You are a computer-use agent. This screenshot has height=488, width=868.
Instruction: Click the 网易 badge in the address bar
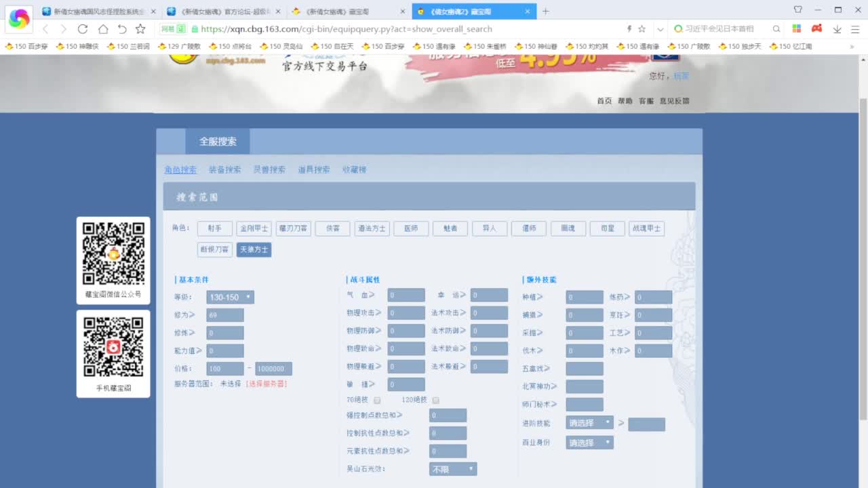172,30
